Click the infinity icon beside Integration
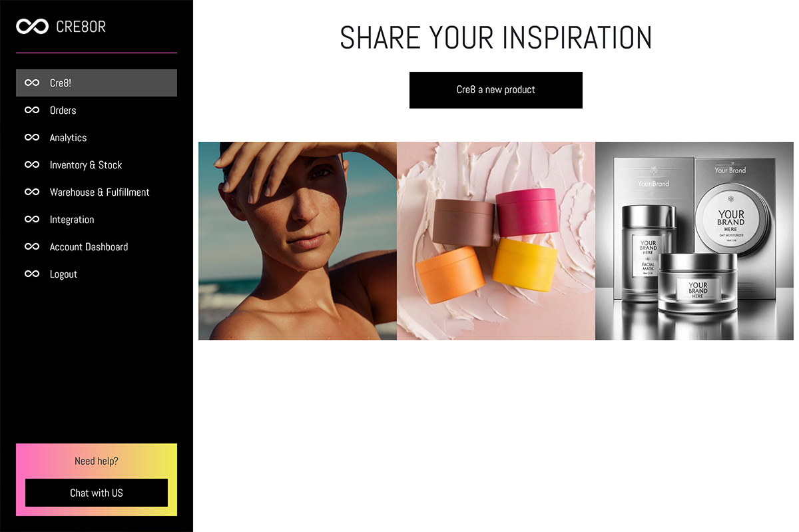 (32, 220)
